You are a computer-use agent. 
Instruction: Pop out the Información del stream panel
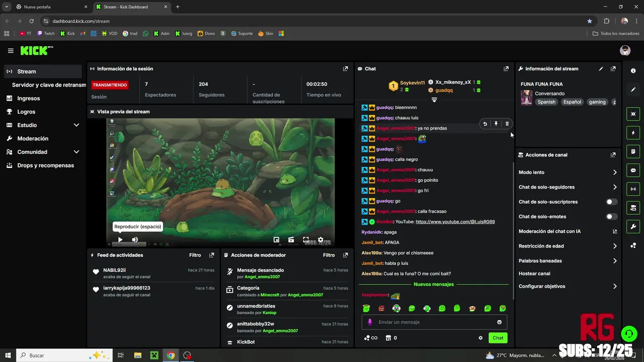pyautogui.click(x=613, y=69)
